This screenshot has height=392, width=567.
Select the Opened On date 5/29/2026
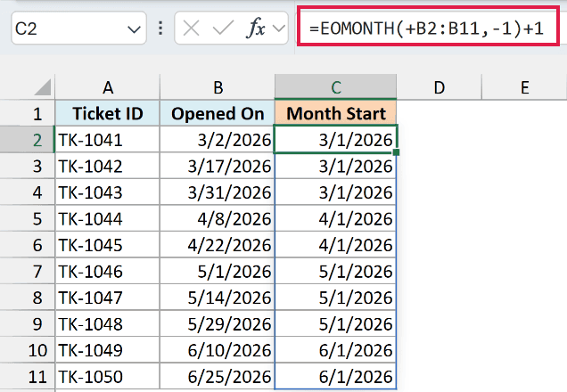pos(218,323)
